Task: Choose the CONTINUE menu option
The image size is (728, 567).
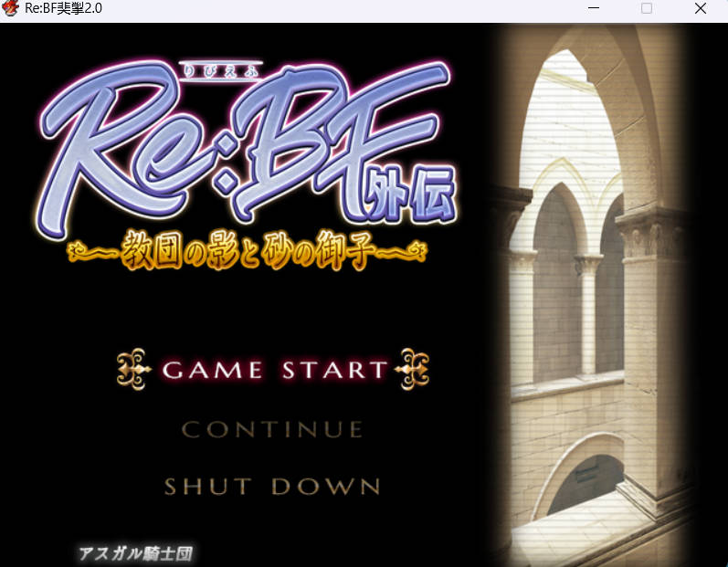Action: click(272, 429)
